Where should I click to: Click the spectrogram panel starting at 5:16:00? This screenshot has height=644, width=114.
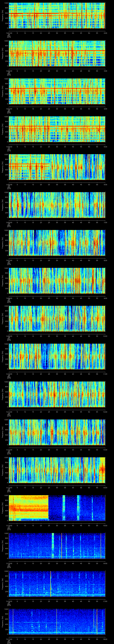(57, 584)
